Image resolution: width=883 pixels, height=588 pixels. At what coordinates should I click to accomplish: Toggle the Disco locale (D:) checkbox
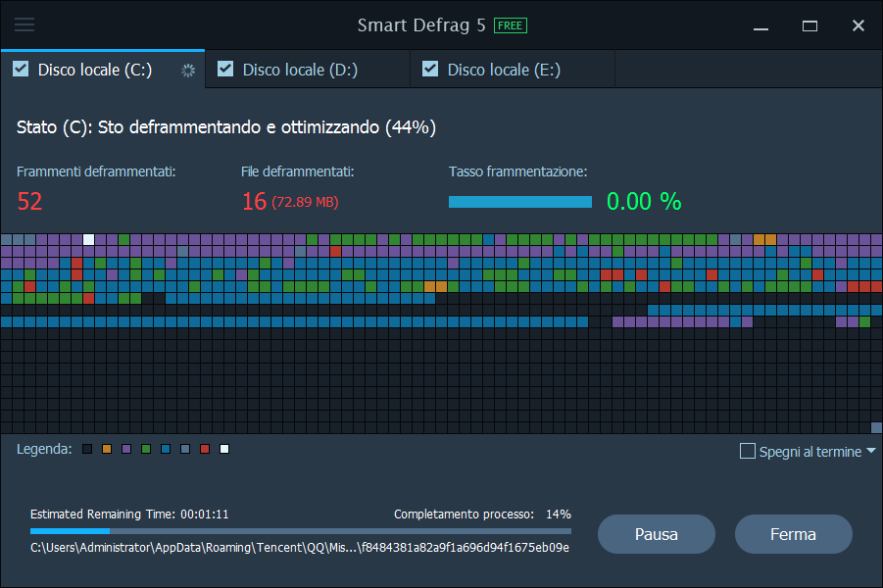[x=225, y=69]
